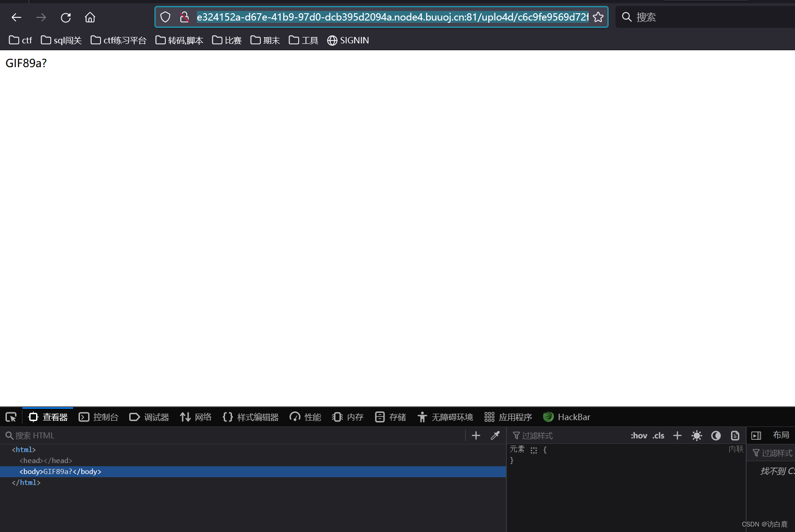Open the ctf bookmarks folder
The height and width of the screenshot is (532, 795).
pos(20,40)
